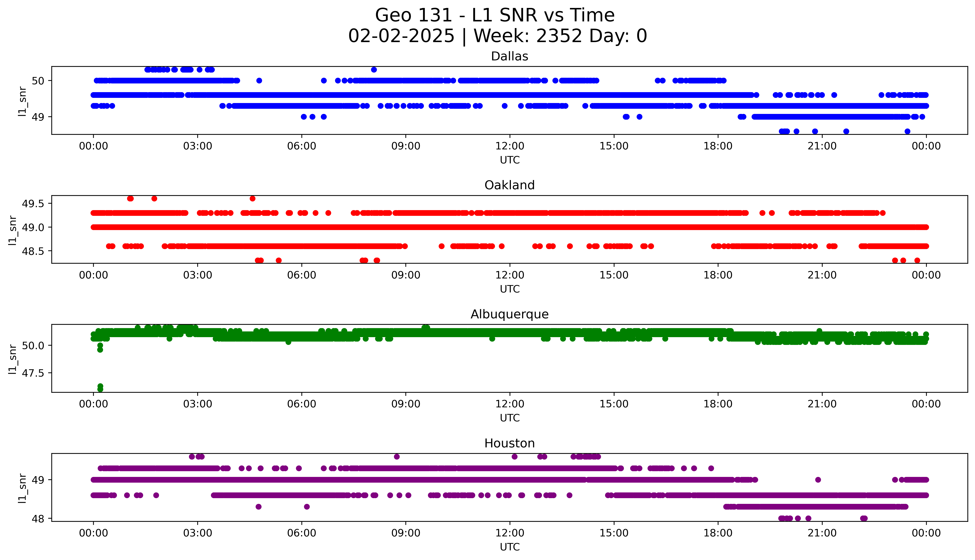
Task: Click the isolated blue Dallas point above 50 near 08:00
Action: click(x=374, y=70)
